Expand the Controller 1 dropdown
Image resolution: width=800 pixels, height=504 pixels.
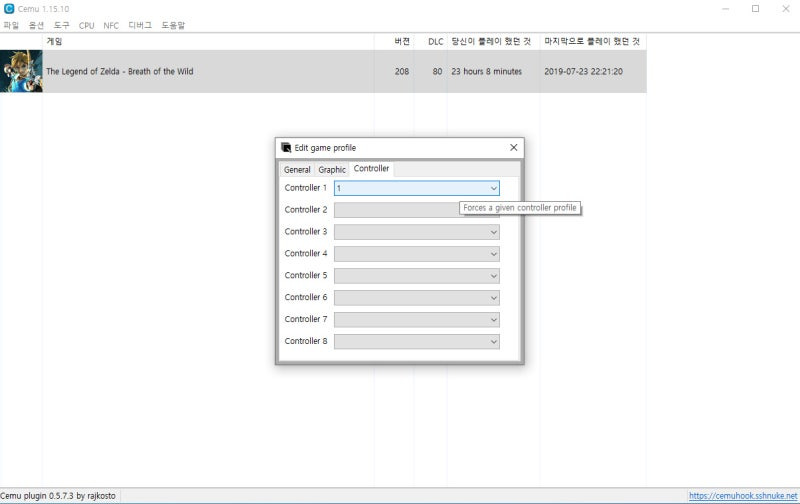point(416,188)
